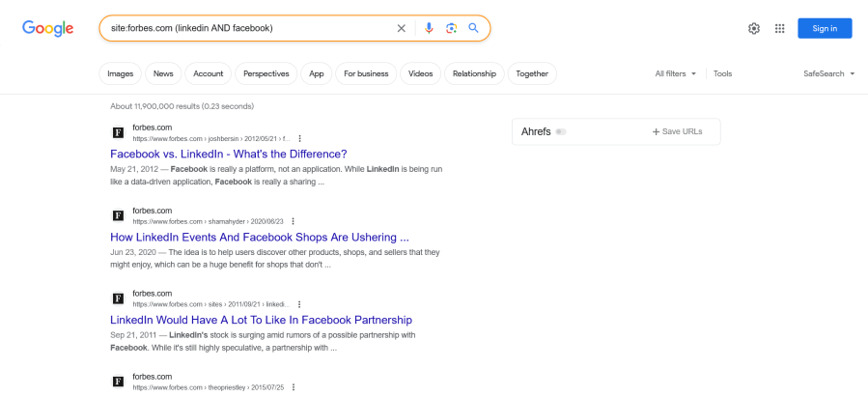Select the App filter chip
The height and width of the screenshot is (397, 868).
317,73
